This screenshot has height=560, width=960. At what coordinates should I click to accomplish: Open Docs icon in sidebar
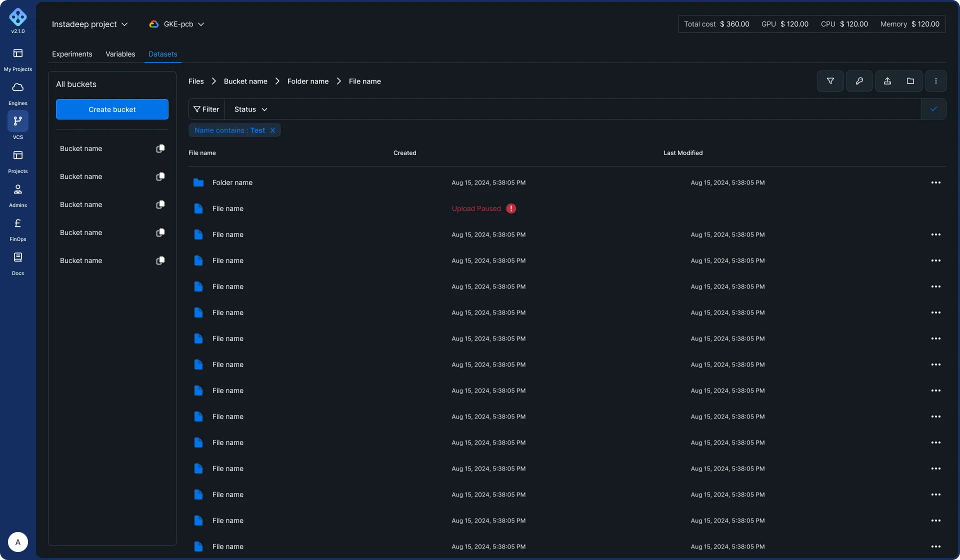pyautogui.click(x=18, y=257)
